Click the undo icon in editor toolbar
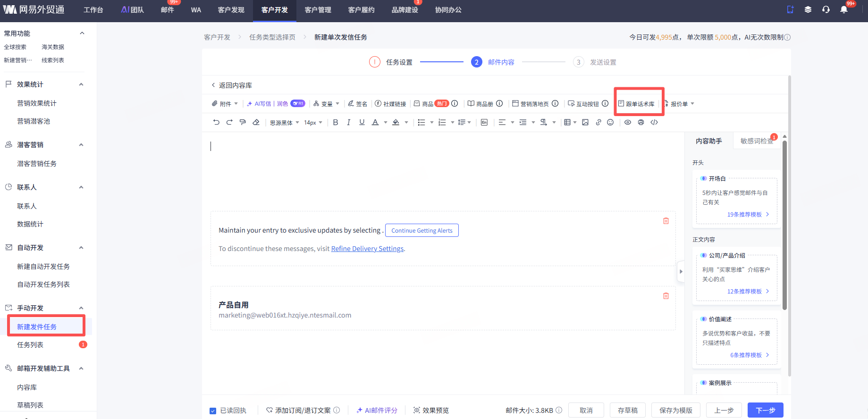The height and width of the screenshot is (419, 868). pyautogui.click(x=216, y=122)
